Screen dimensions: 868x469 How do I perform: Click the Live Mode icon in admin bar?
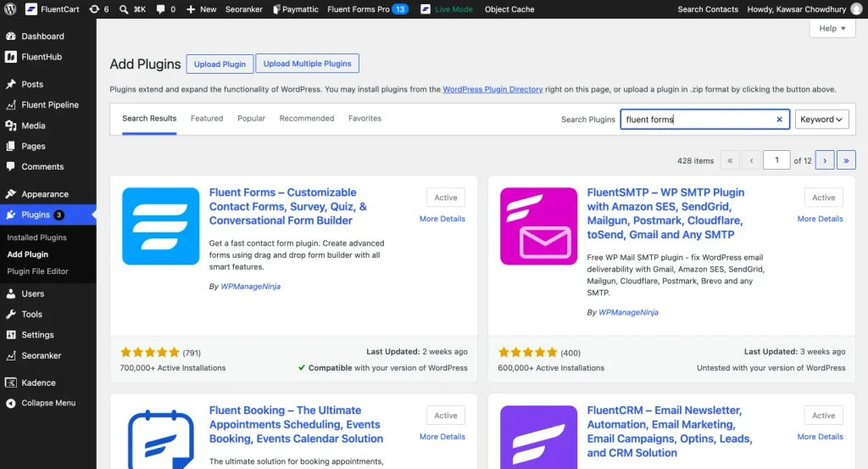pyautogui.click(x=426, y=8)
